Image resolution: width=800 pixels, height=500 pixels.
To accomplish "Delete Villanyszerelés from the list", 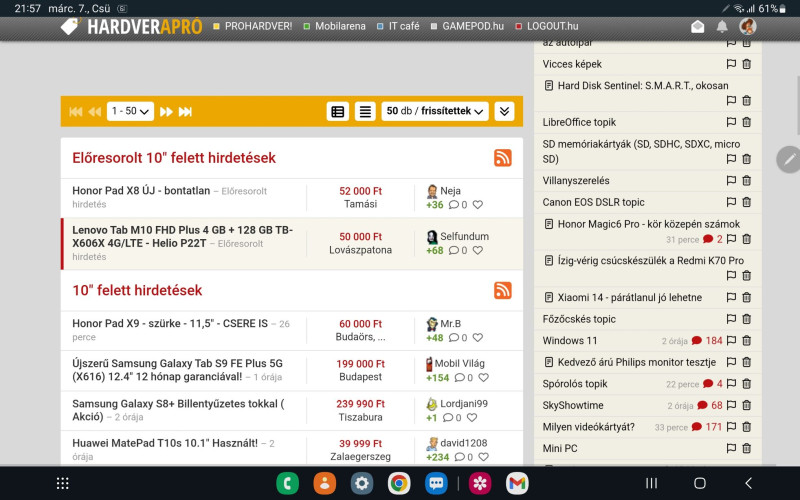I will [x=746, y=181].
